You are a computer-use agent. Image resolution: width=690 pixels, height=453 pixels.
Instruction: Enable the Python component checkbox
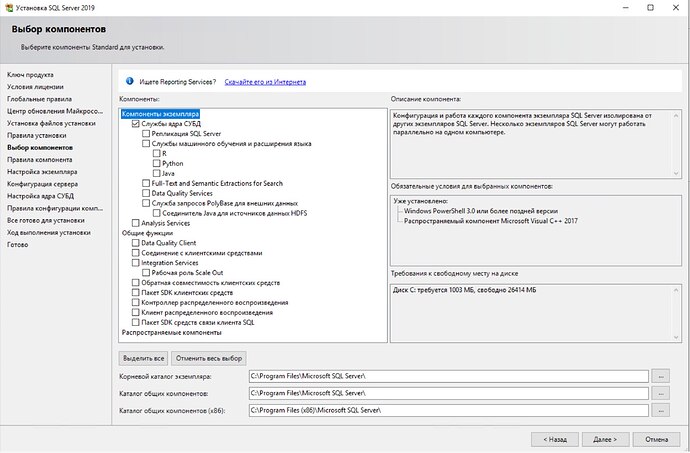156,164
